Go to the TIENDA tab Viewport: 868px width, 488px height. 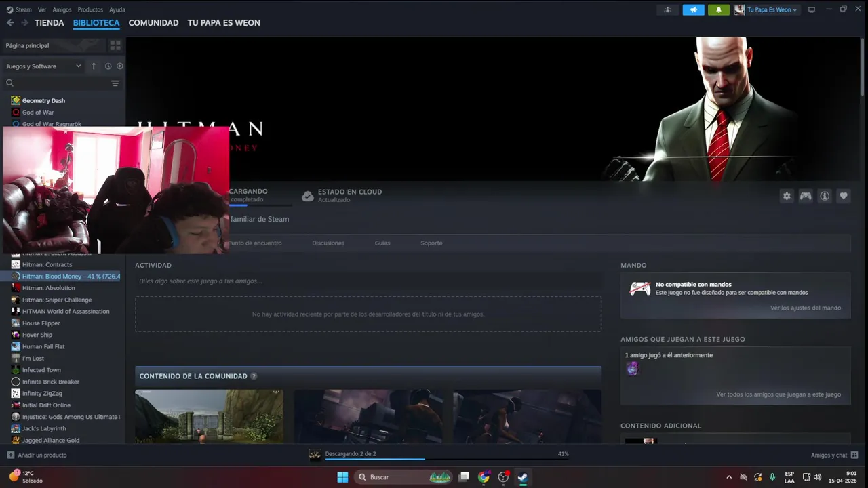tap(50, 22)
